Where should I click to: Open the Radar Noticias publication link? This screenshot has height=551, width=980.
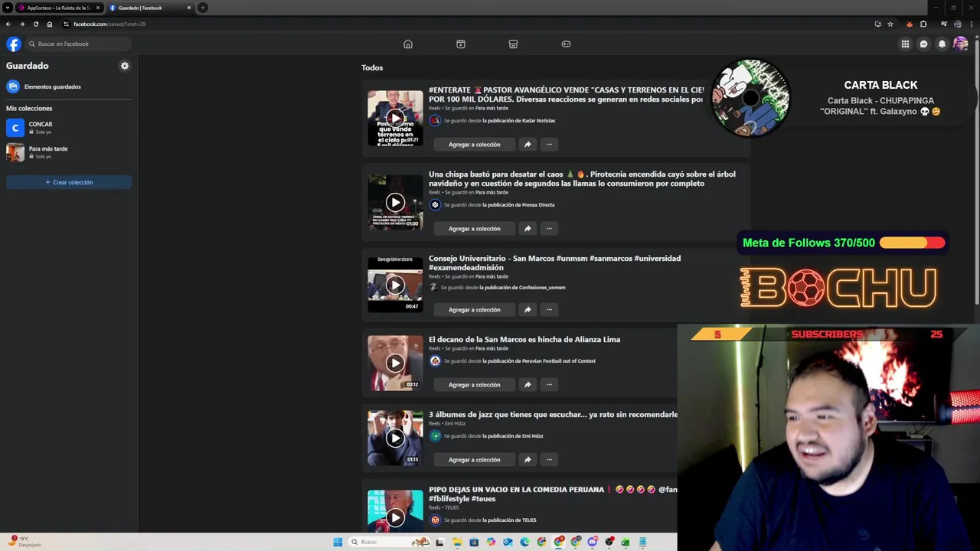coord(518,120)
